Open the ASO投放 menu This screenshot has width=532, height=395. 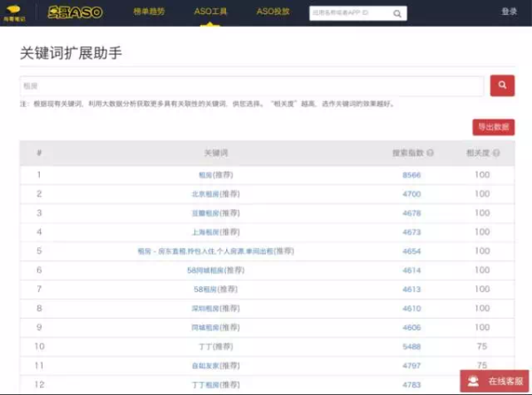[272, 12]
